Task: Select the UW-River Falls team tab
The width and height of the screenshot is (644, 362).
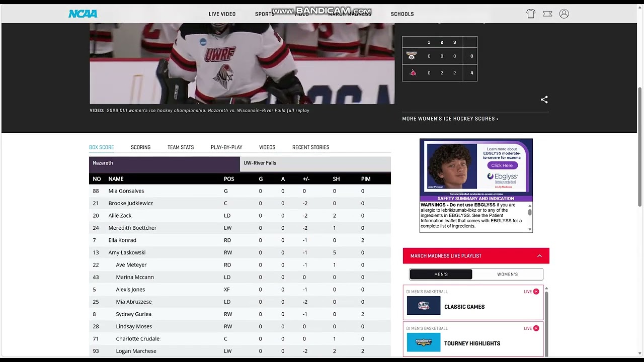Action: pyautogui.click(x=315, y=163)
